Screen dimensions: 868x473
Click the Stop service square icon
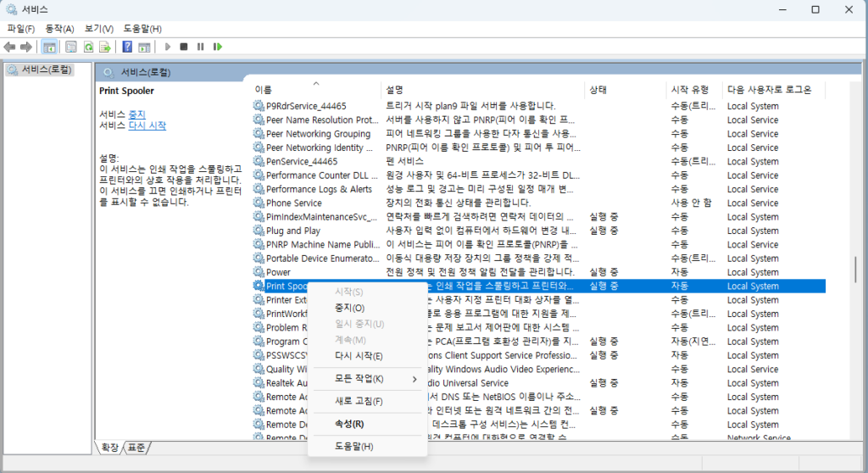[x=184, y=47]
